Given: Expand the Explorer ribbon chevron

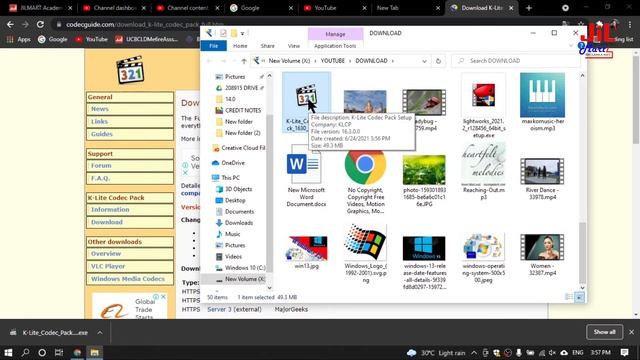Looking at the screenshot, I should 571,46.
